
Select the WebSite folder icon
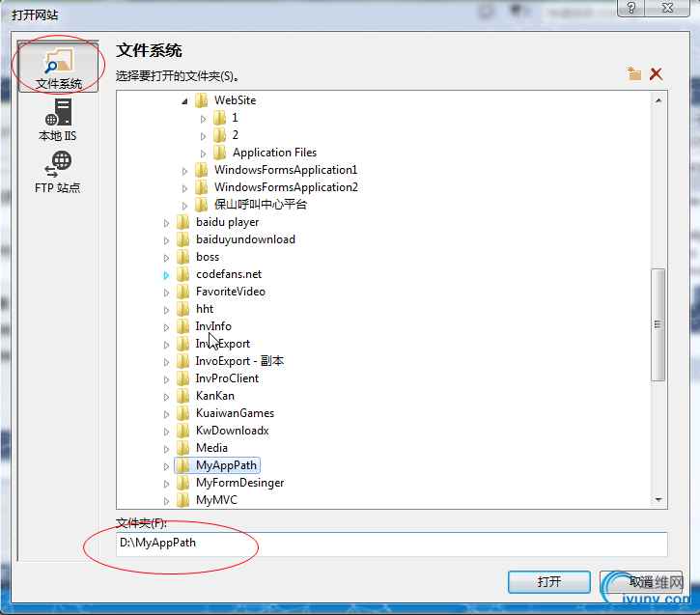click(x=202, y=100)
